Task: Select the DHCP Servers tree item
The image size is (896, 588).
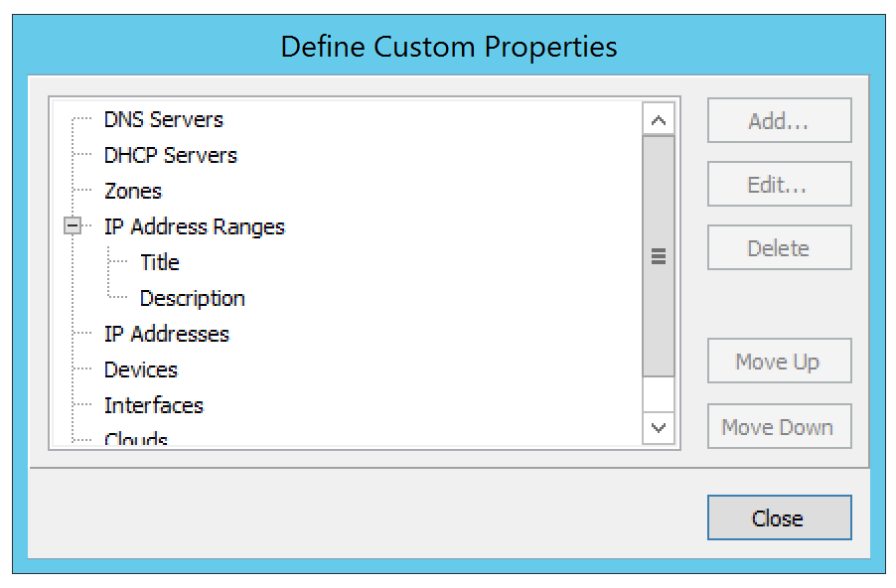Action: pyautogui.click(x=170, y=155)
